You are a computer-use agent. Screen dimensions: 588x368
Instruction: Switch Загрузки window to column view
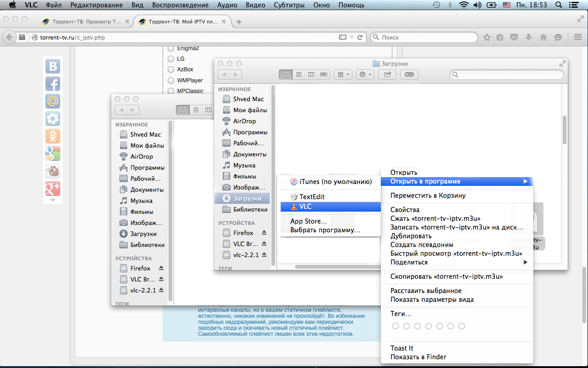(311, 74)
